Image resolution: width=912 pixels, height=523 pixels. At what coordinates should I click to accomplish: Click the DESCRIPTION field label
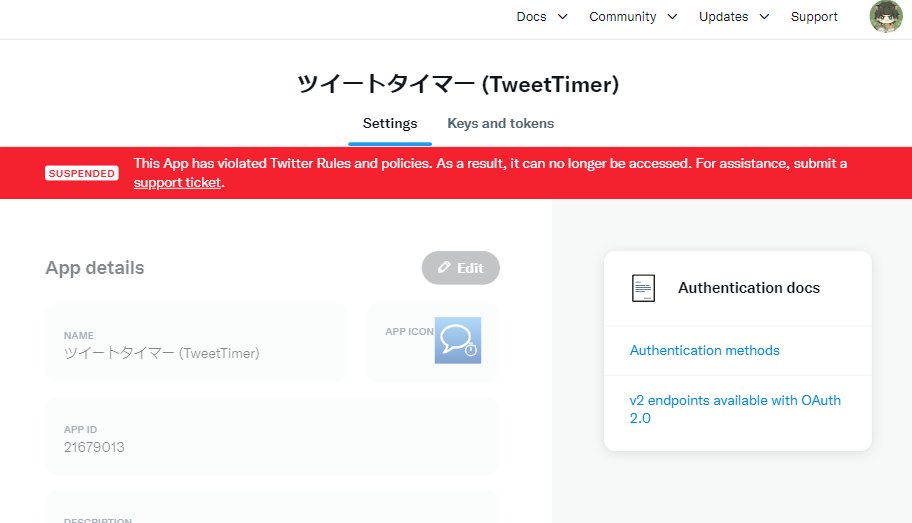click(98, 520)
